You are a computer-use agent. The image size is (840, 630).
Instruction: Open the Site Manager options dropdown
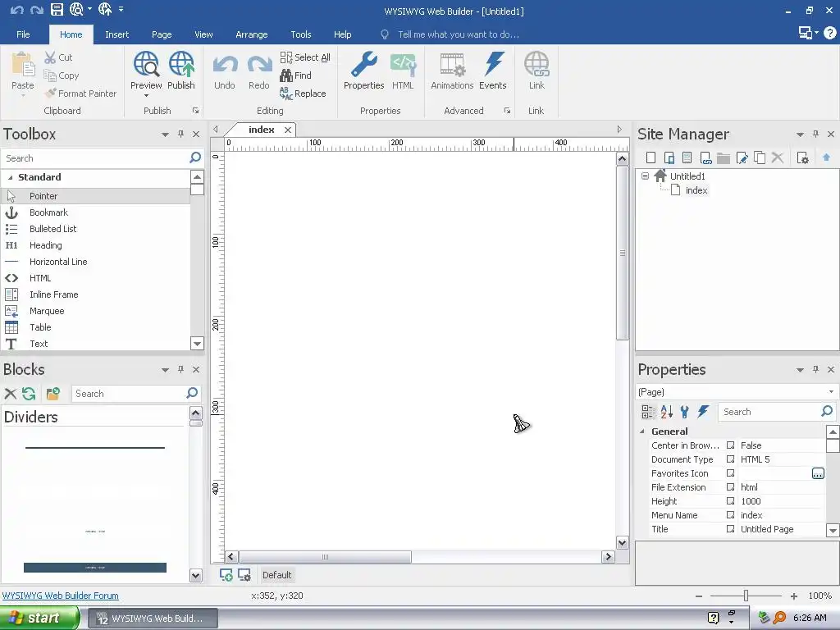point(800,135)
